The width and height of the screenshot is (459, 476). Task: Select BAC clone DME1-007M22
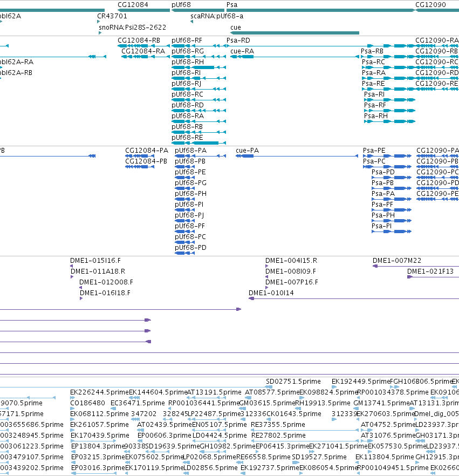[416, 266]
